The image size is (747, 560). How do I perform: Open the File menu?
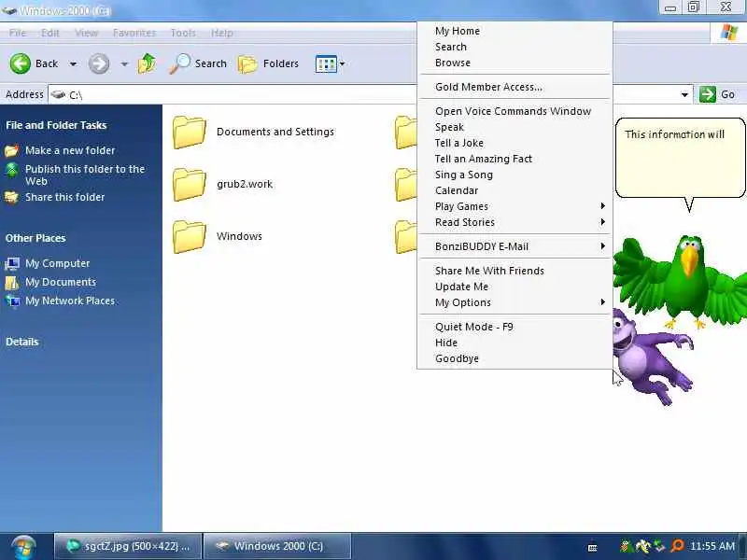[x=17, y=33]
